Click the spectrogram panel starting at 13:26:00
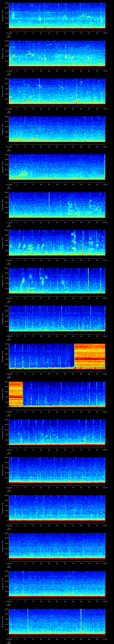 pos(57,470)
